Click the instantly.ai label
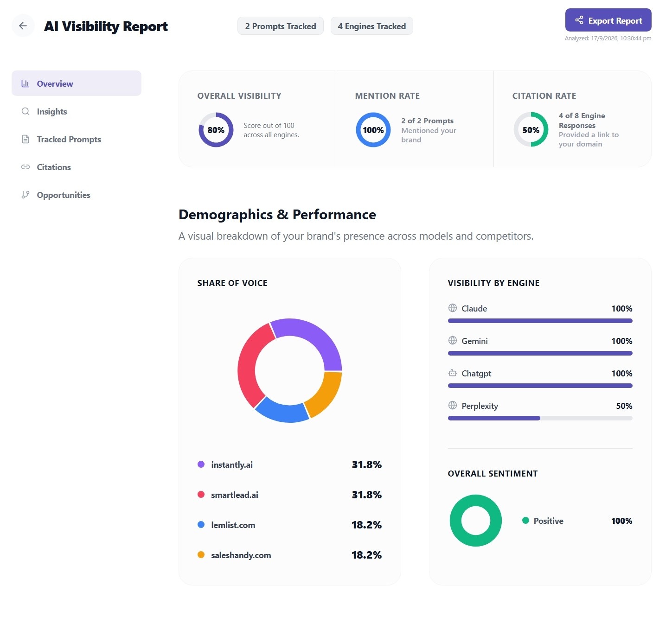Viewport: 672px width, 617px height. pos(232,464)
